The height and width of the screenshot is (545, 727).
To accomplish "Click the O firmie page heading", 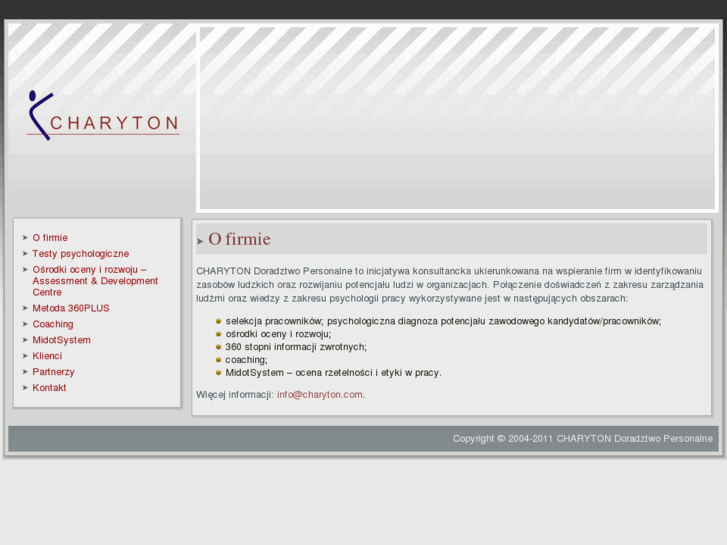I will (x=239, y=239).
